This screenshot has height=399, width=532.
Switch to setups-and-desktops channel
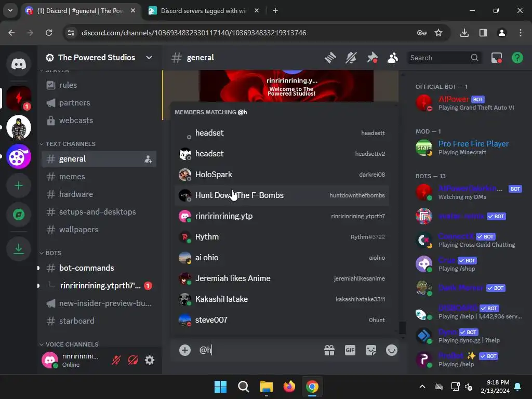coord(99,212)
